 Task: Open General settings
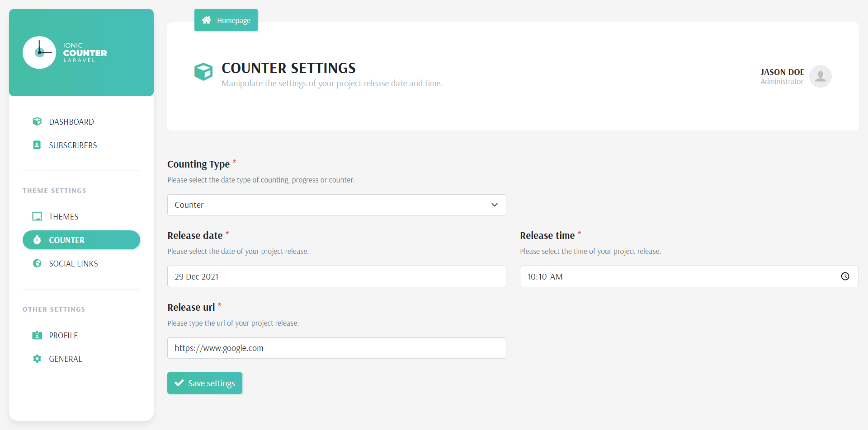coord(81,359)
